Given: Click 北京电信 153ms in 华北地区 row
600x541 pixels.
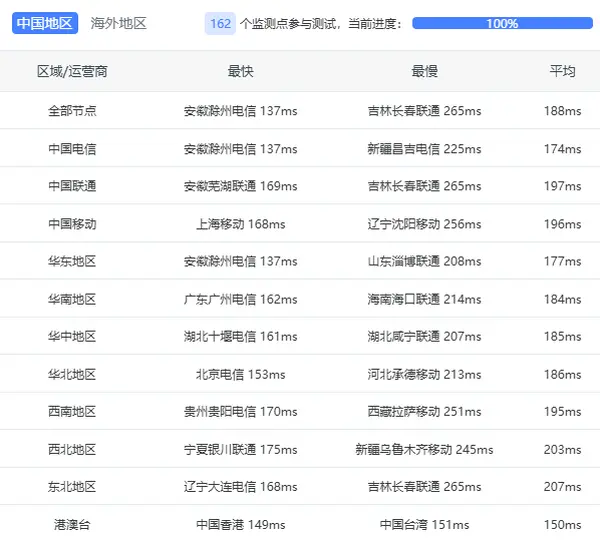Looking at the screenshot, I should point(240,375).
